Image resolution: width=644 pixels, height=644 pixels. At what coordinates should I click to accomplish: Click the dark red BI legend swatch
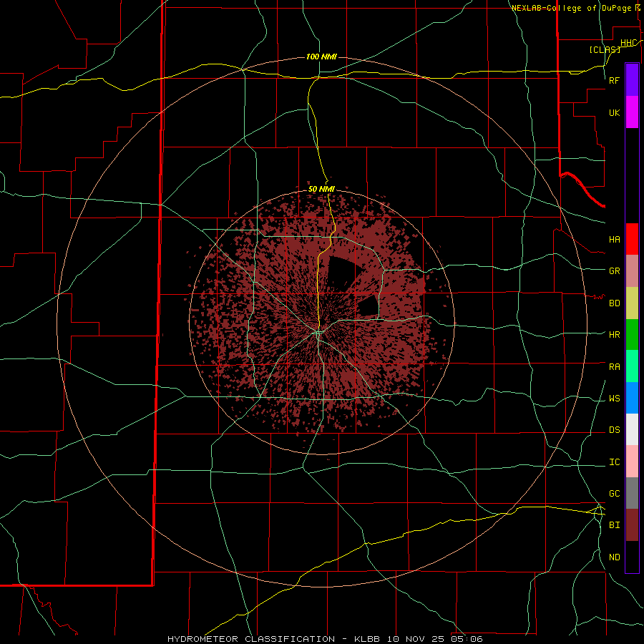[x=632, y=525]
